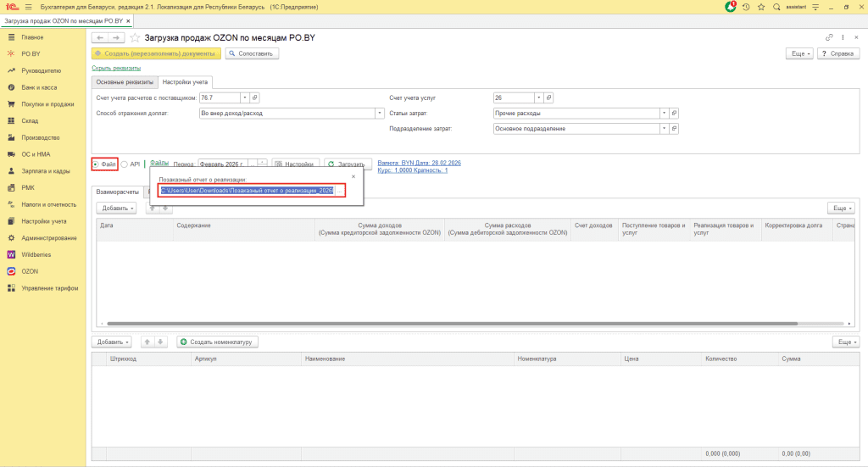Select the Файл radio button
868x467 pixels.
tap(96, 164)
